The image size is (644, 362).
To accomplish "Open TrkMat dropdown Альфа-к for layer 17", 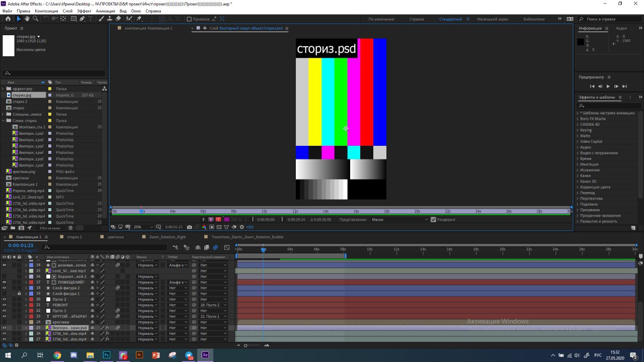I will (x=178, y=282).
